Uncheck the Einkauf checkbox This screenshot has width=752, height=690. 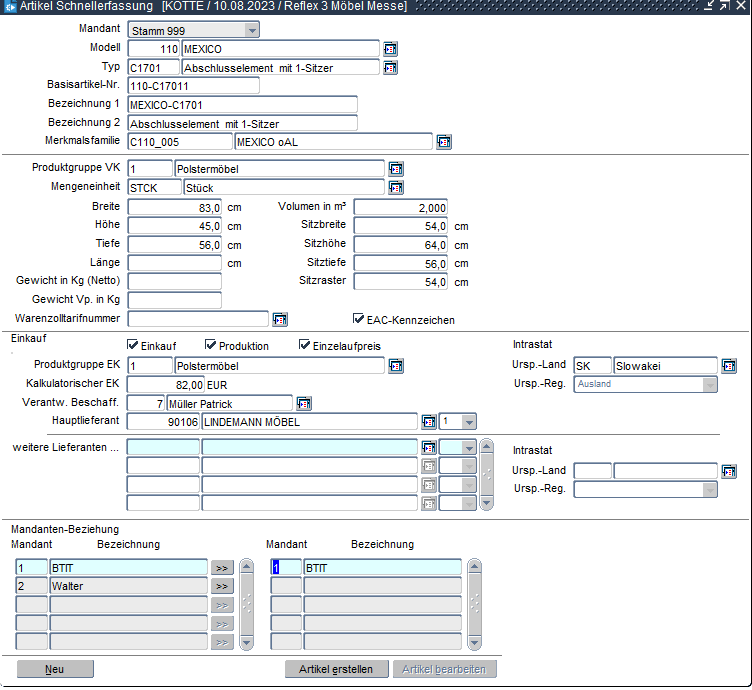(x=133, y=346)
